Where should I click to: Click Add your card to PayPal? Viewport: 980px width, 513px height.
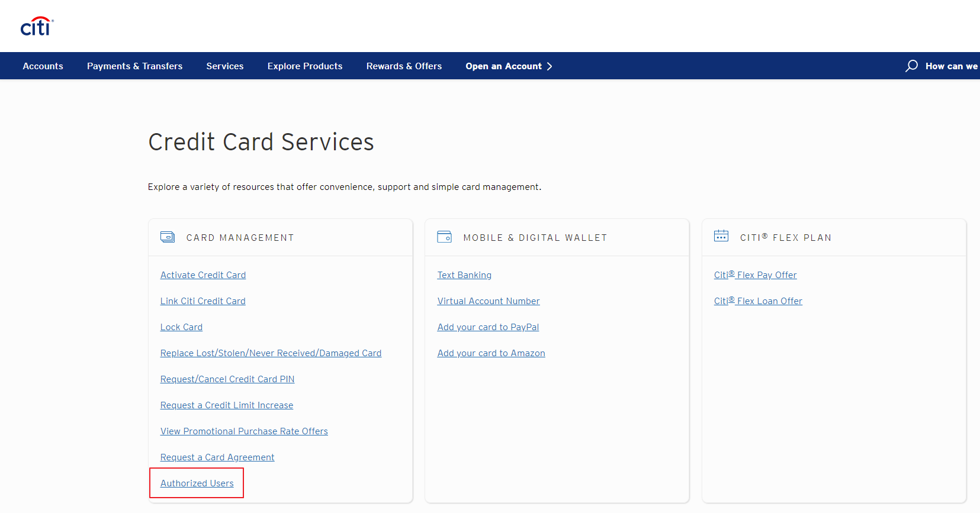point(487,327)
